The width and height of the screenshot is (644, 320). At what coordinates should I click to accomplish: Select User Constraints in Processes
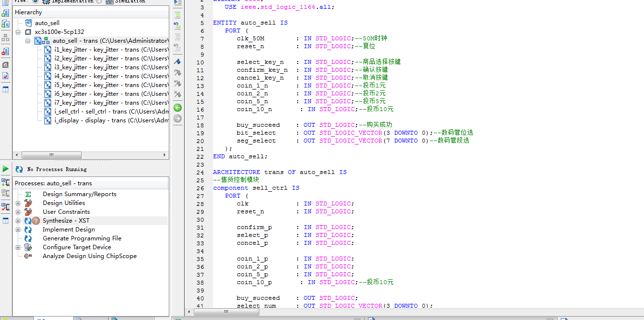(x=66, y=212)
